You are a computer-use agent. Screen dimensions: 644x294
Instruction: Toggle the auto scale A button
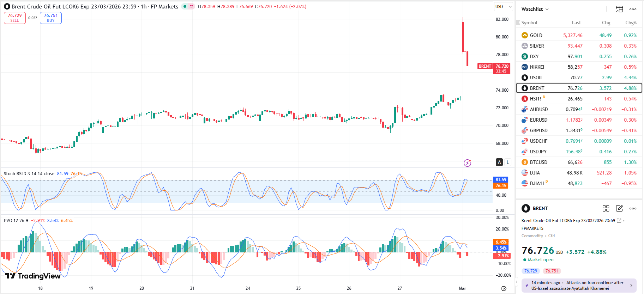point(499,162)
